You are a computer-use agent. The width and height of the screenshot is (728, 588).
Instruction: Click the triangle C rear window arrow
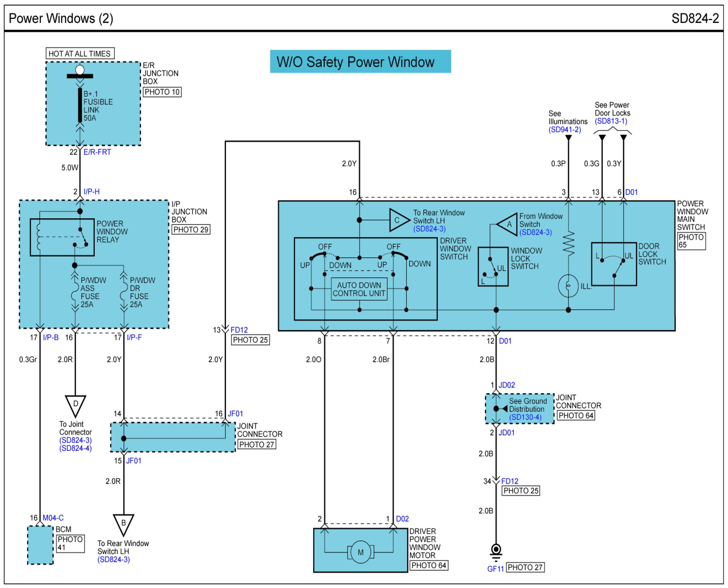pyautogui.click(x=398, y=220)
